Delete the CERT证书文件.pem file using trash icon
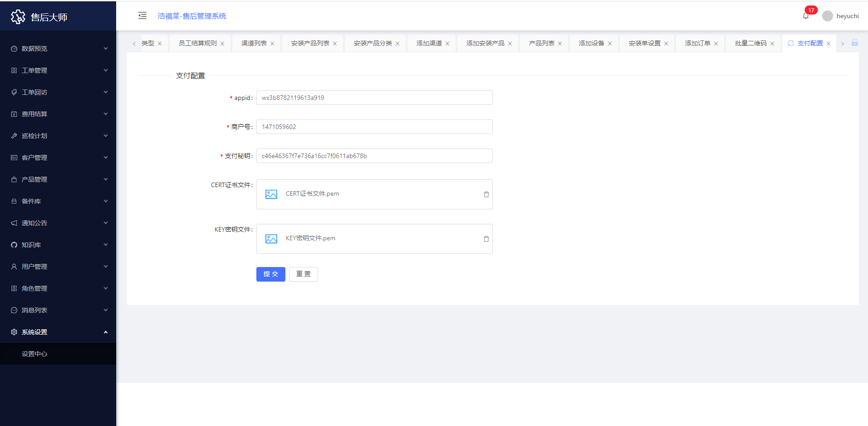The height and width of the screenshot is (426, 868). point(486,194)
